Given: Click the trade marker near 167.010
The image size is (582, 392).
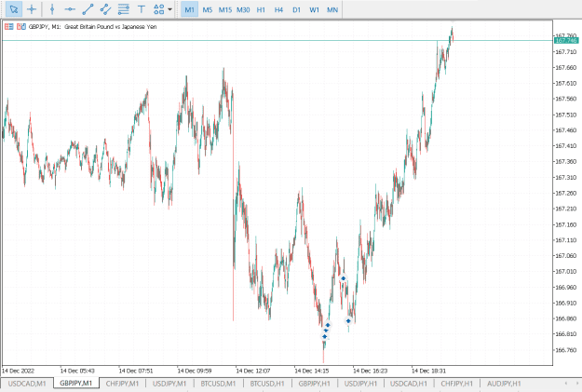Looking at the screenshot, I should (344, 278).
